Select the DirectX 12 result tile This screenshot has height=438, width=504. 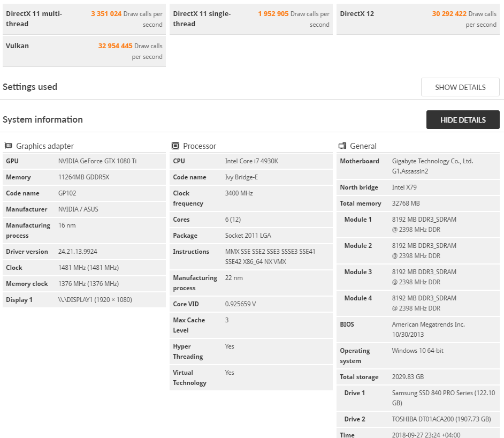(418, 19)
